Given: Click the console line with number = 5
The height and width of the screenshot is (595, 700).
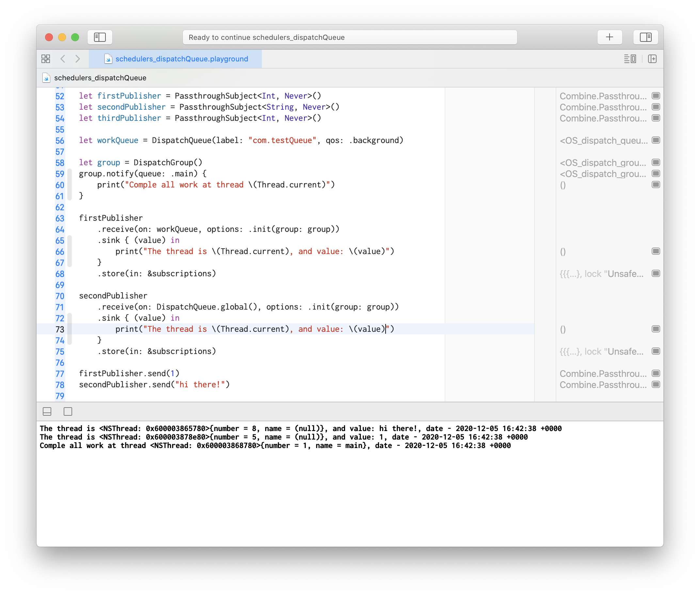Looking at the screenshot, I should coord(284,437).
